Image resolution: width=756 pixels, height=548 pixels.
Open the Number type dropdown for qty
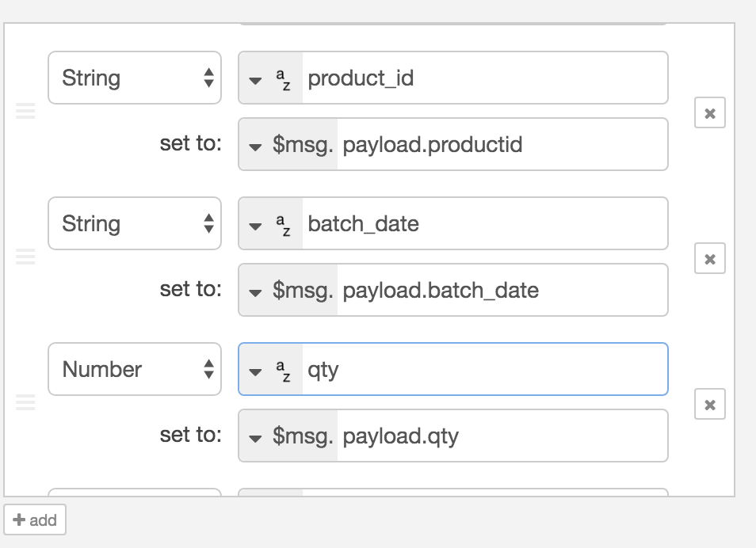coord(135,369)
